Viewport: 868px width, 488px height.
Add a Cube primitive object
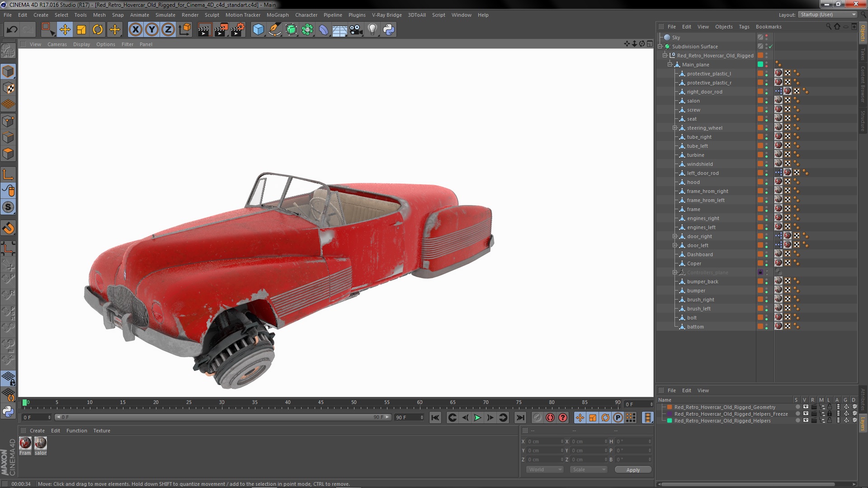click(258, 30)
